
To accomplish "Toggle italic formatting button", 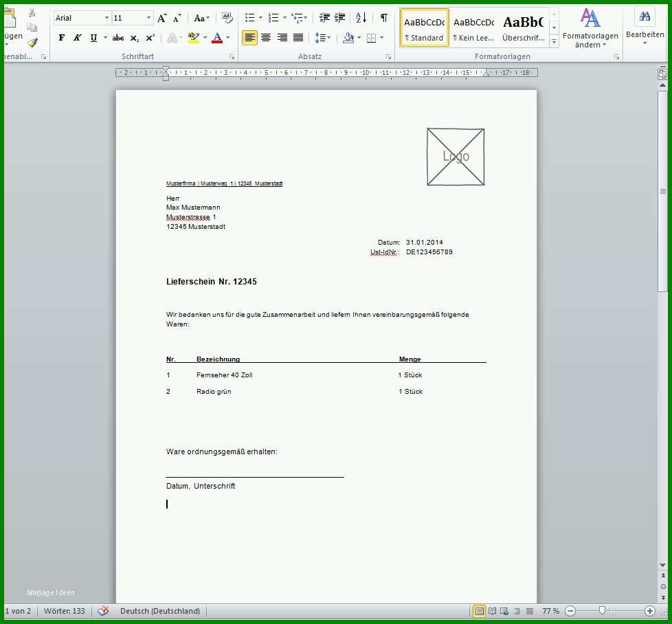I will 77,38.
